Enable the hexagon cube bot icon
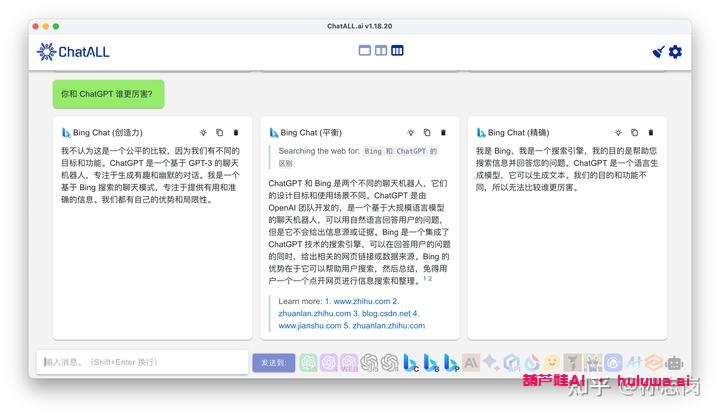 click(x=512, y=363)
